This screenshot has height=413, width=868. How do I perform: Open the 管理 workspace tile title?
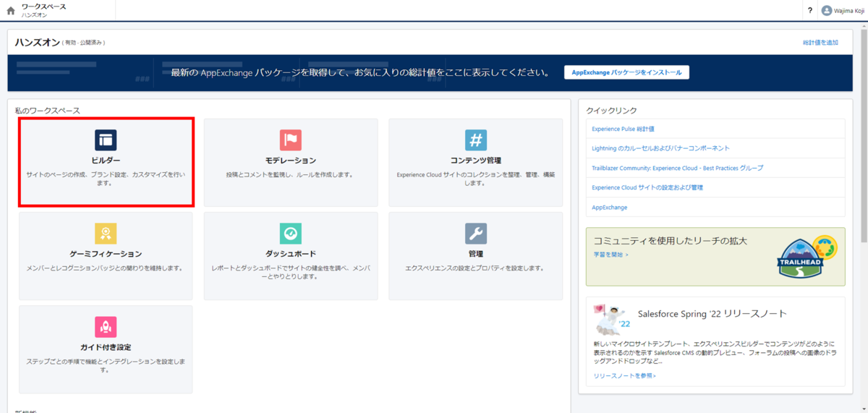[x=476, y=254]
